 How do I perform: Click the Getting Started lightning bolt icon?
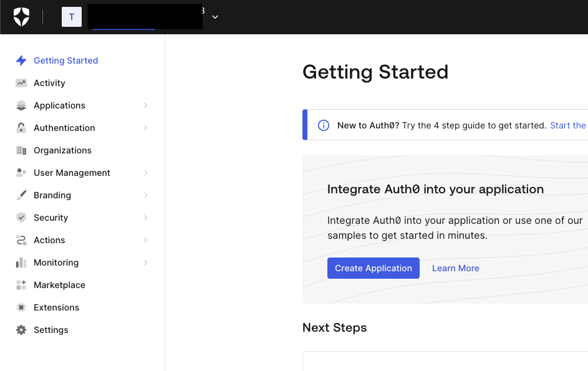21,60
